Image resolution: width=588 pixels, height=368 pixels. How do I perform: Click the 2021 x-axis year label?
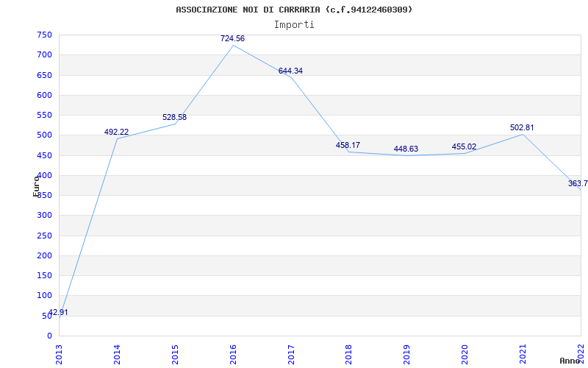[x=523, y=354]
